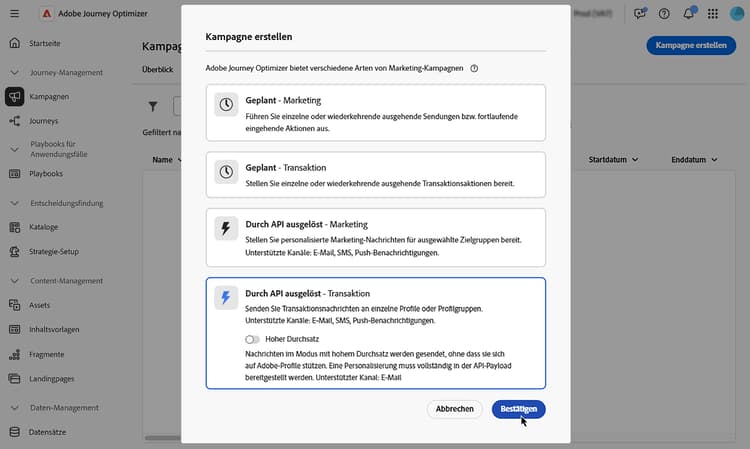750x449 pixels.
Task: Open the help question mark icon
Action: coord(664,14)
